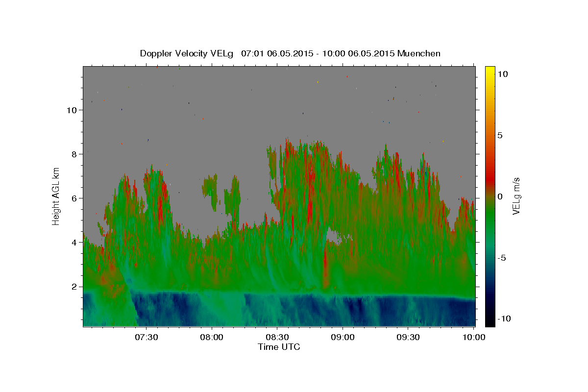Click the "08:00" time tick label
The height and width of the screenshot is (392, 588).
212,337
